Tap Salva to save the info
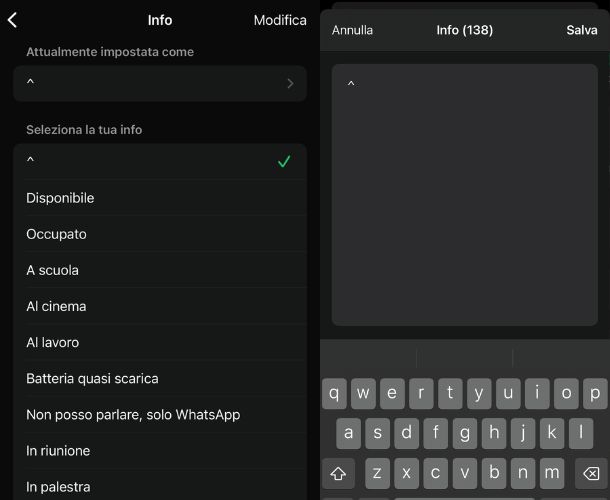 582,30
